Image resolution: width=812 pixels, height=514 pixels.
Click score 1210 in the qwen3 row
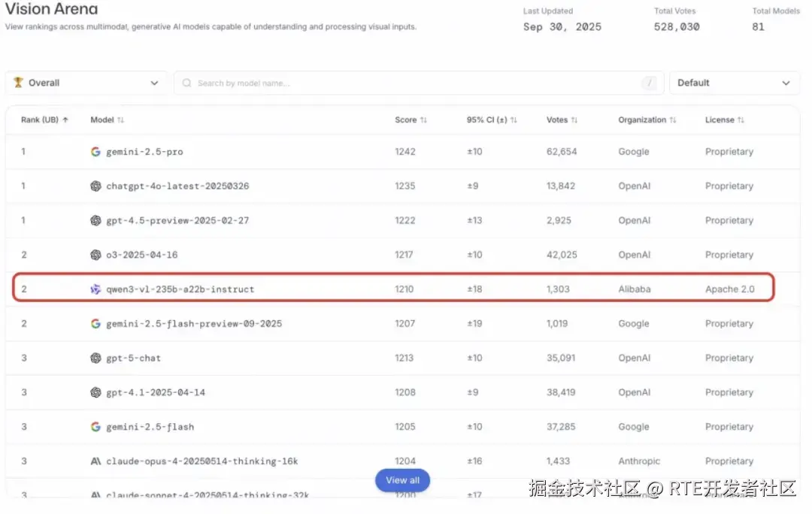[404, 289]
